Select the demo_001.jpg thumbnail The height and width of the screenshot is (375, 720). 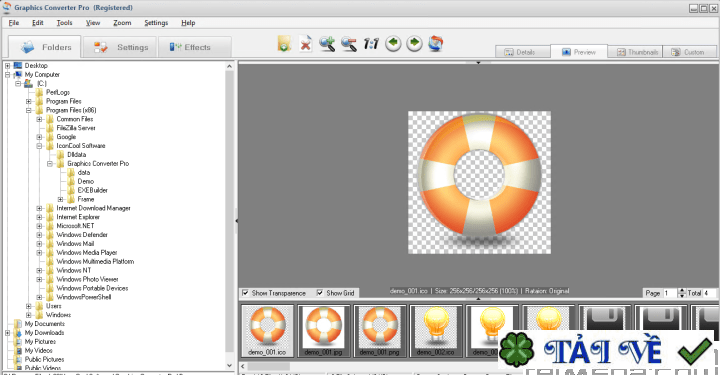(x=323, y=330)
